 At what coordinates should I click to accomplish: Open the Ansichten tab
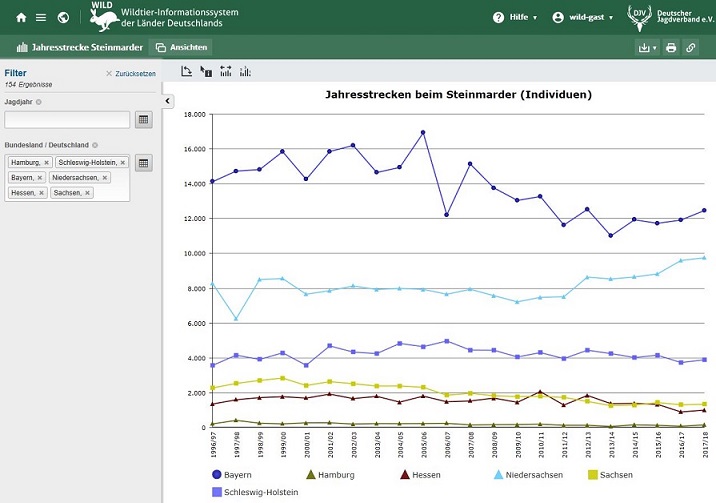click(181, 47)
